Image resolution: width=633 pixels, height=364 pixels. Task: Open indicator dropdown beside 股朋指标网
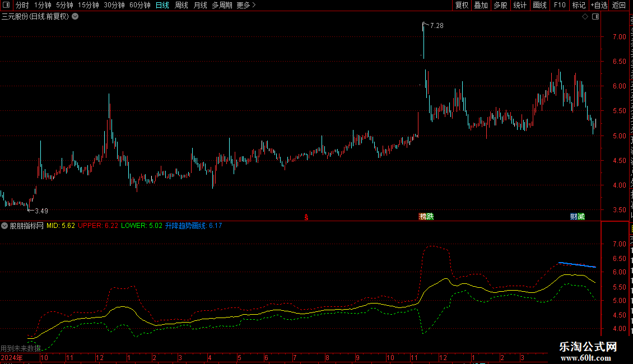pyautogui.click(x=4, y=226)
